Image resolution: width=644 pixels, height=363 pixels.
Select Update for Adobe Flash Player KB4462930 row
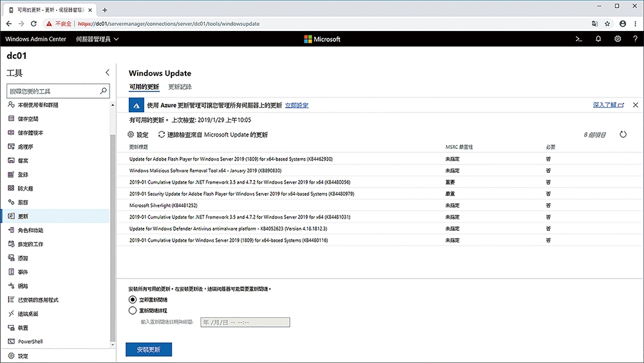[380, 159]
